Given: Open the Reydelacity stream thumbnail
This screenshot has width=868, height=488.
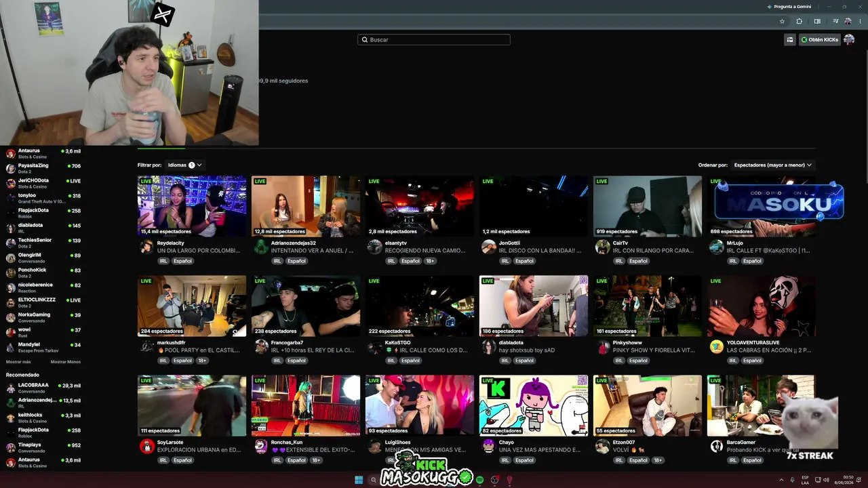Looking at the screenshot, I should pos(192,206).
